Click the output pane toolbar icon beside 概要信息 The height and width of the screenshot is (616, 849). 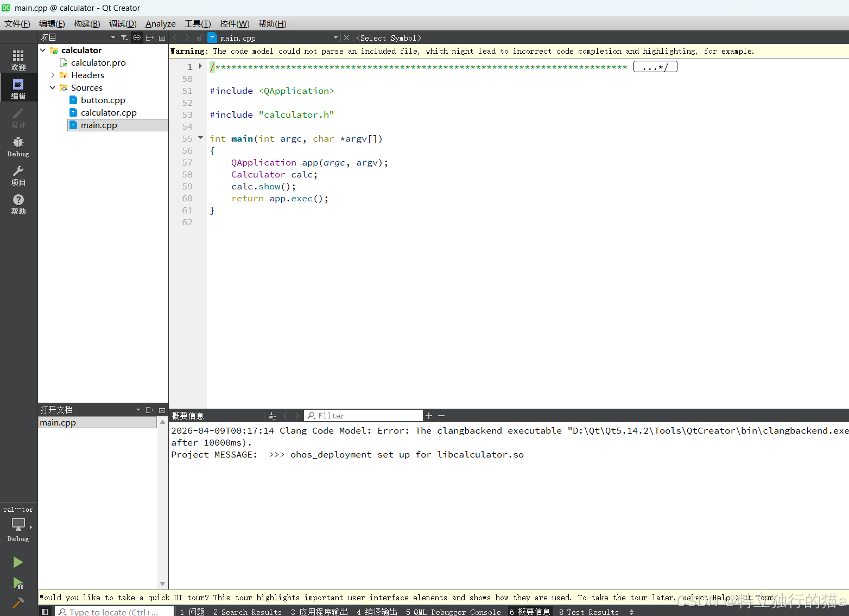pyautogui.click(x=273, y=416)
